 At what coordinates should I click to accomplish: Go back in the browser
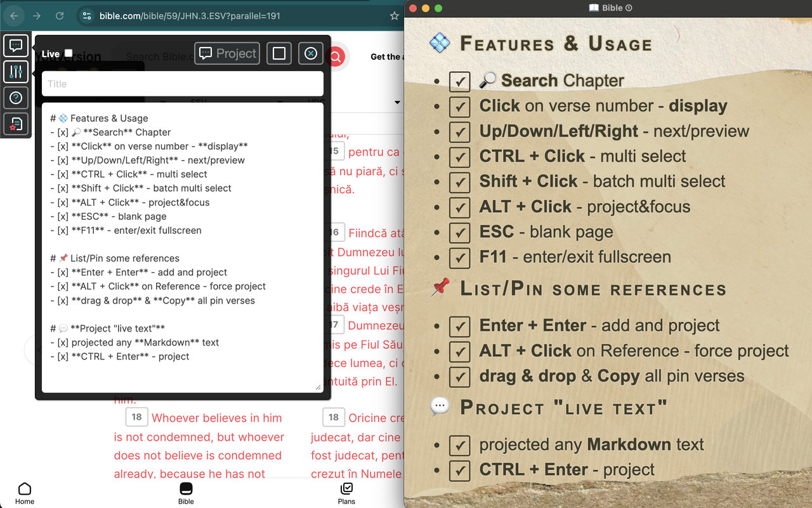[15, 16]
